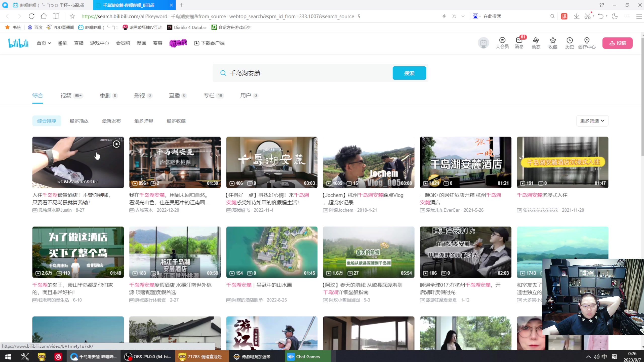Open the browser three-dot more menu

[627, 16]
